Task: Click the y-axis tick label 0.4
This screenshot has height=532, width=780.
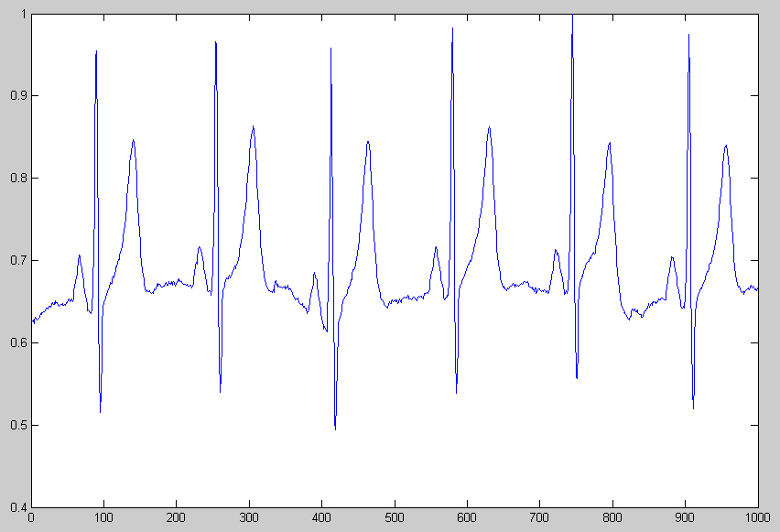Action: coord(18,508)
